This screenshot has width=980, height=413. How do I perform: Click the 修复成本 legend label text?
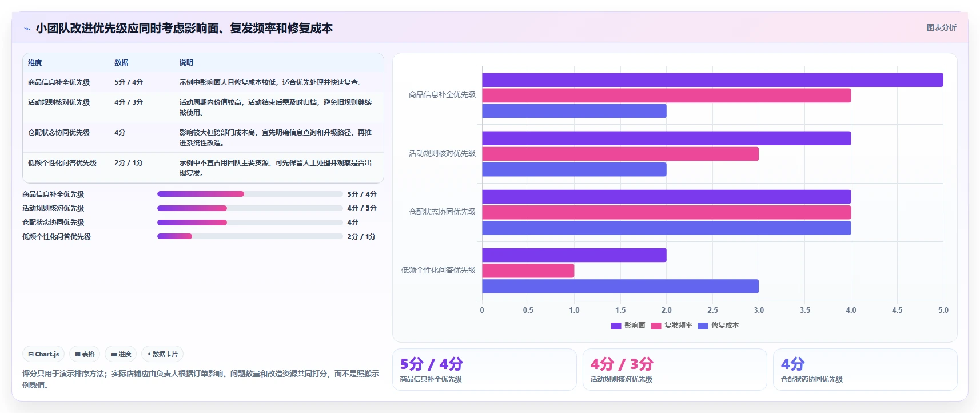pyautogui.click(x=725, y=325)
